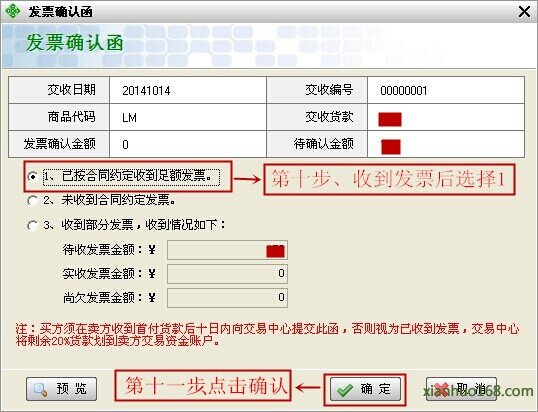Viewport: 538px width, 412px height.
Task: Click the 尚欠发票金额 amount field
Action: click(x=227, y=298)
